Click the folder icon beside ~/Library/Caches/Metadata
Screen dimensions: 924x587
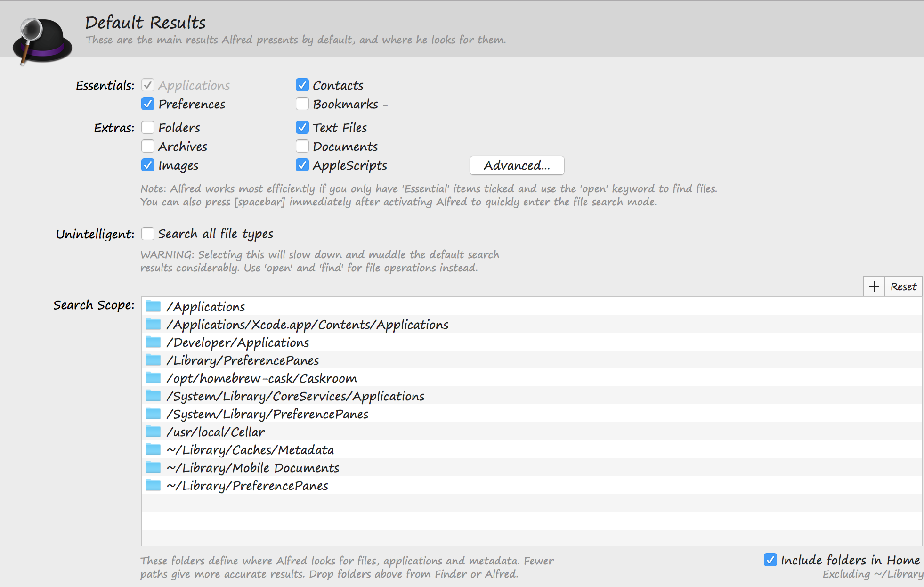(153, 449)
